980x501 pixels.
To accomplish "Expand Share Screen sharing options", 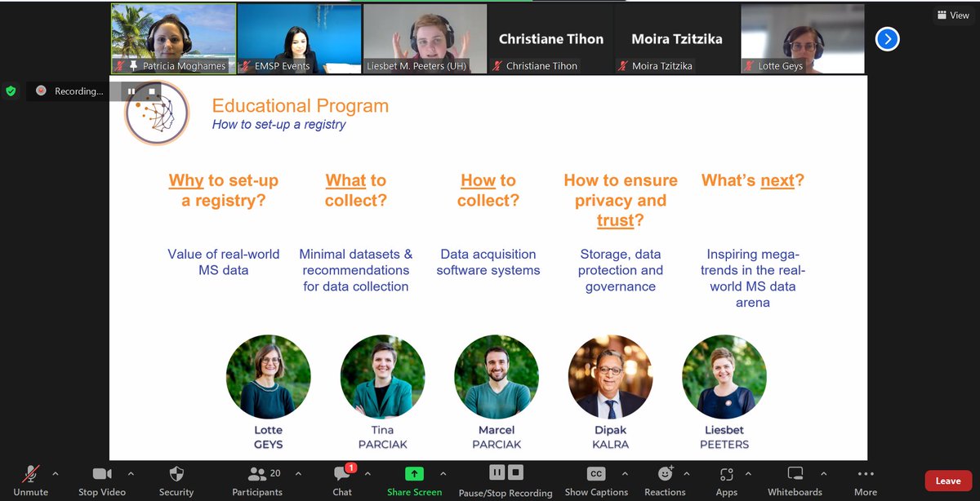I will coord(443,473).
